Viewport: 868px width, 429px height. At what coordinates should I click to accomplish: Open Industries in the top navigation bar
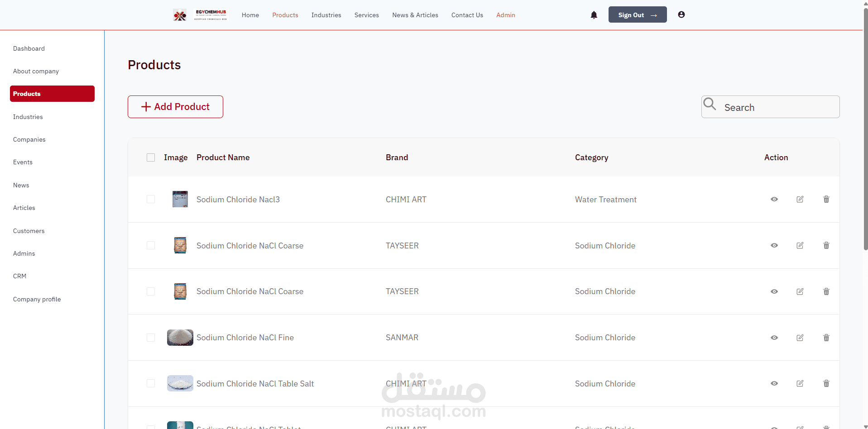[x=326, y=15]
